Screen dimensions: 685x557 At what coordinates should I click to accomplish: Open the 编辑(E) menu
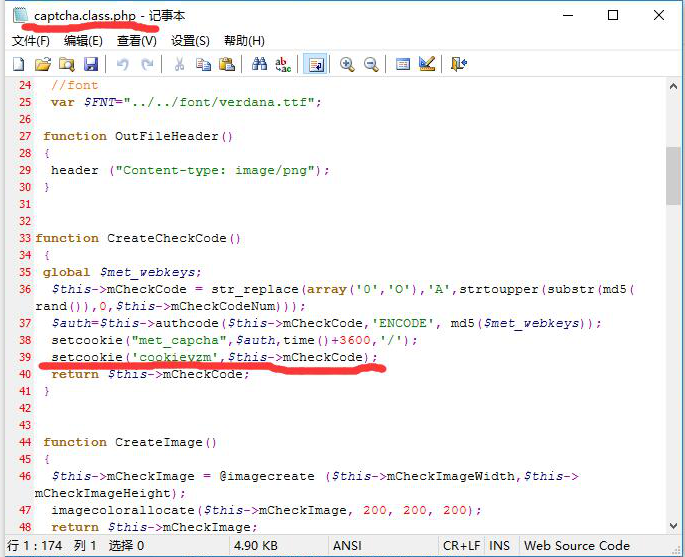click(x=83, y=41)
